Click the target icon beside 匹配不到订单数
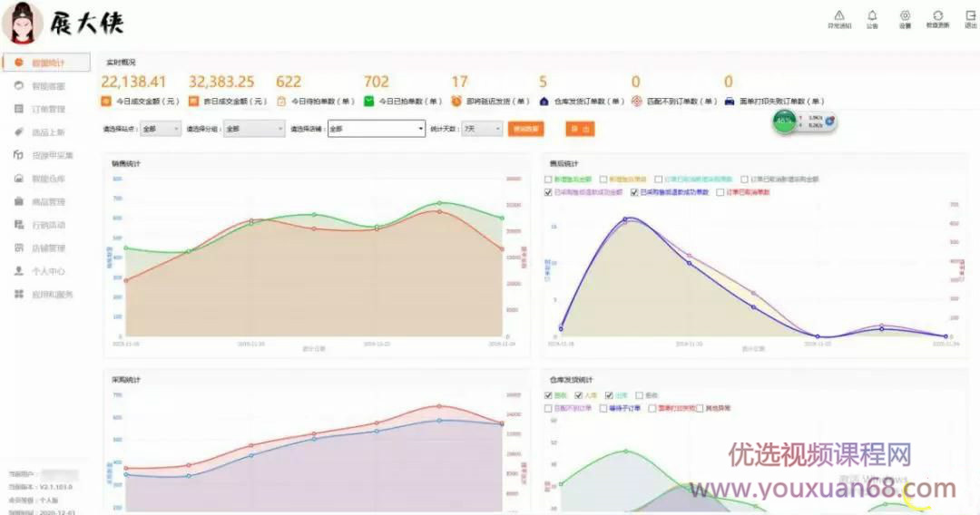This screenshot has width=980, height=515. point(637,102)
